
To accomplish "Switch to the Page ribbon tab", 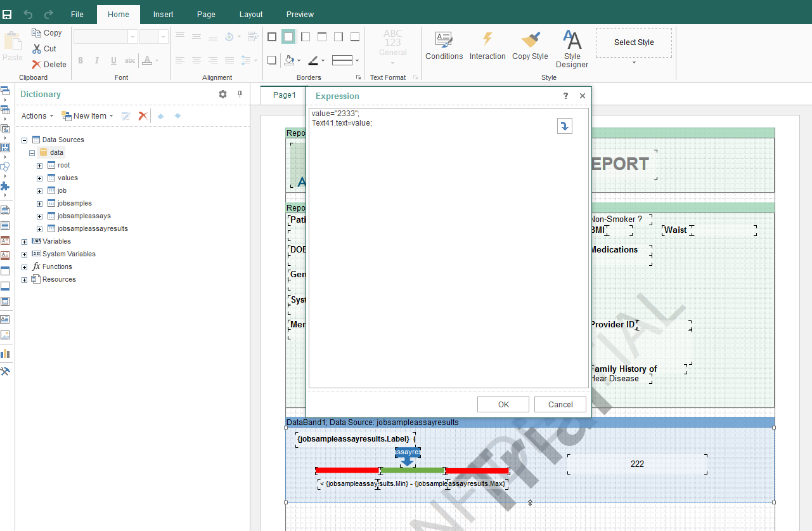I will [206, 14].
